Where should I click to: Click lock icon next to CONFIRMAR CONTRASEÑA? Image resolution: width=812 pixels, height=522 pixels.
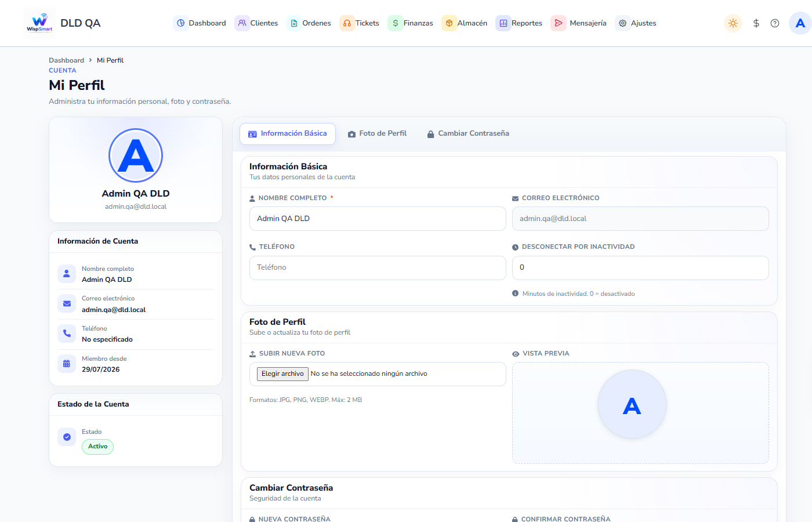515,519
